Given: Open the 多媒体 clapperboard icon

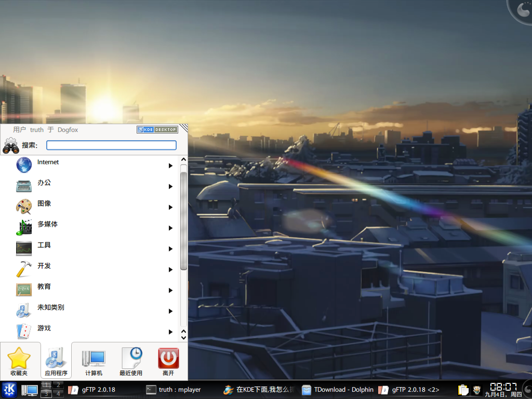Looking at the screenshot, I should click(x=24, y=228).
